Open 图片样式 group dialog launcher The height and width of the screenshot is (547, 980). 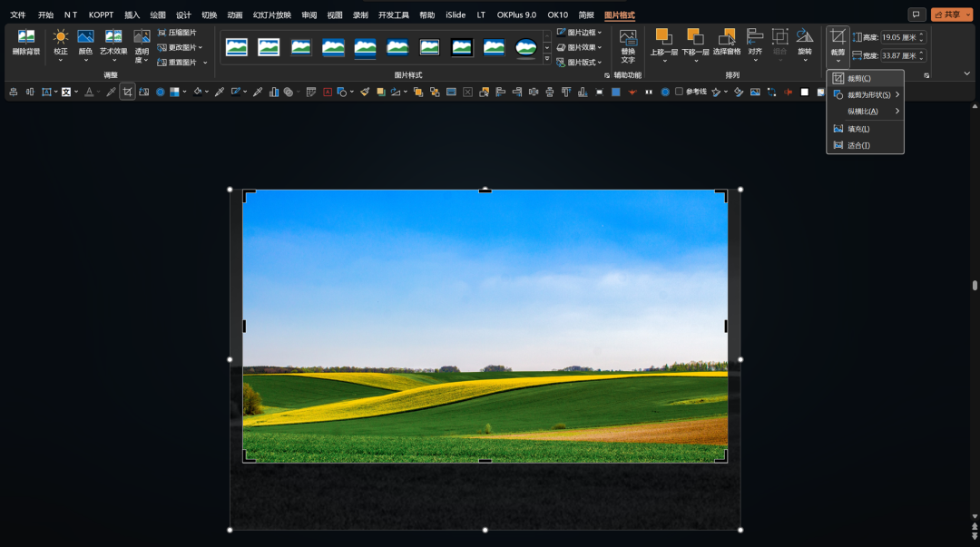coord(606,75)
